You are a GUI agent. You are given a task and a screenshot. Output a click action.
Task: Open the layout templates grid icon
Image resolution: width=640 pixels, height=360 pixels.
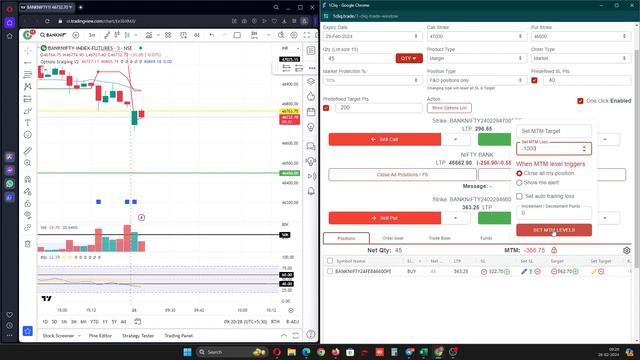[168, 35]
